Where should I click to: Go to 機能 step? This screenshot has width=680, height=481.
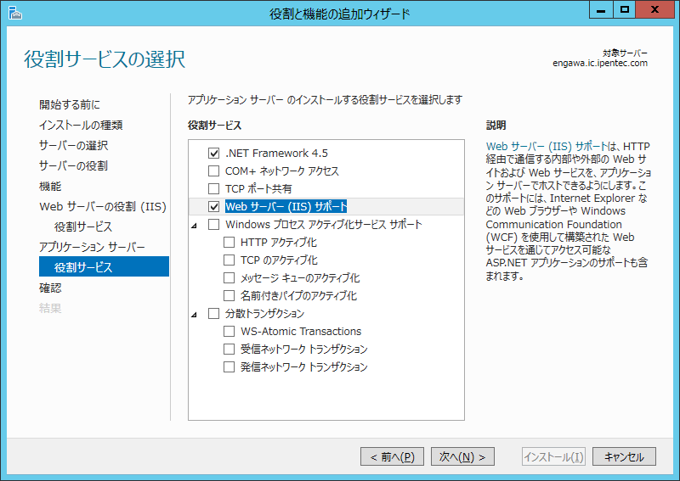[50, 186]
